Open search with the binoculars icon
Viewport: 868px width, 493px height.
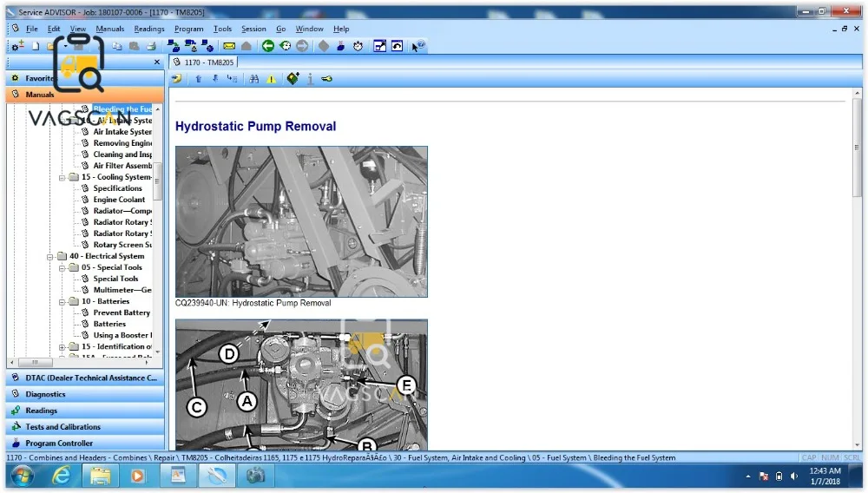tap(254, 79)
